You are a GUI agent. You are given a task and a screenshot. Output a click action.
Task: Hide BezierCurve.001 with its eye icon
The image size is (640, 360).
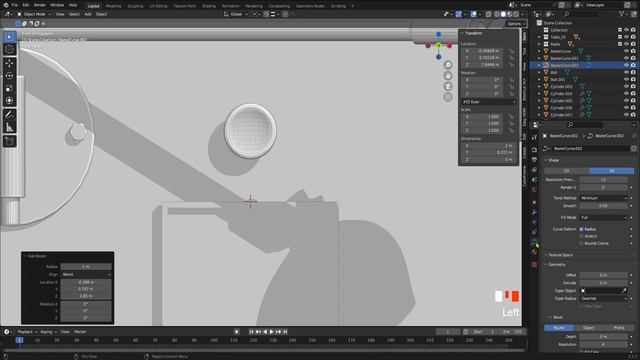tap(626, 58)
